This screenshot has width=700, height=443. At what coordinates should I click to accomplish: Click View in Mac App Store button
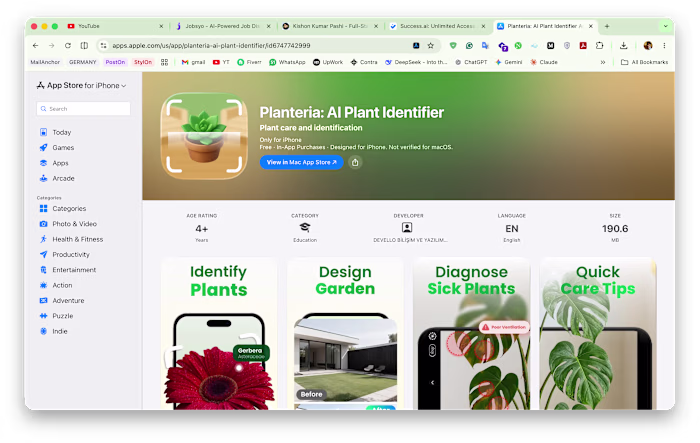click(x=301, y=162)
